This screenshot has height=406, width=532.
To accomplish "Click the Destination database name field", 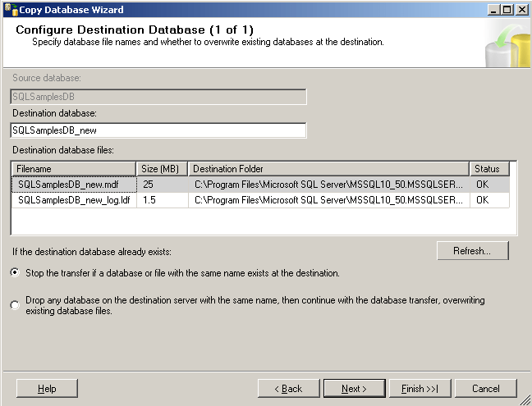I will click(x=158, y=130).
